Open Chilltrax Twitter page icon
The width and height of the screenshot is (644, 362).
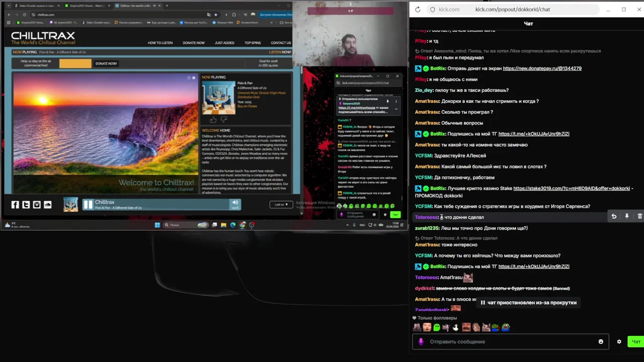[26, 205]
